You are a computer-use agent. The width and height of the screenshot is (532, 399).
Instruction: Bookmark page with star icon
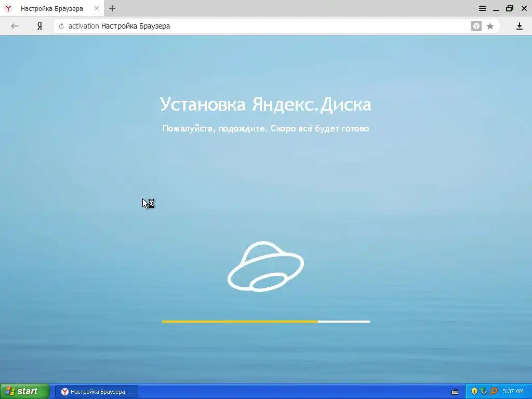(490, 26)
